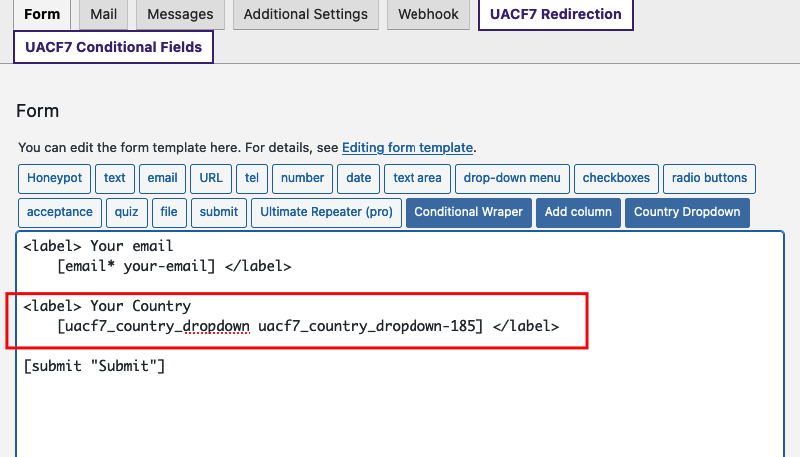
Task: Open UACF7 Conditional Fields tab
Action: [113, 47]
